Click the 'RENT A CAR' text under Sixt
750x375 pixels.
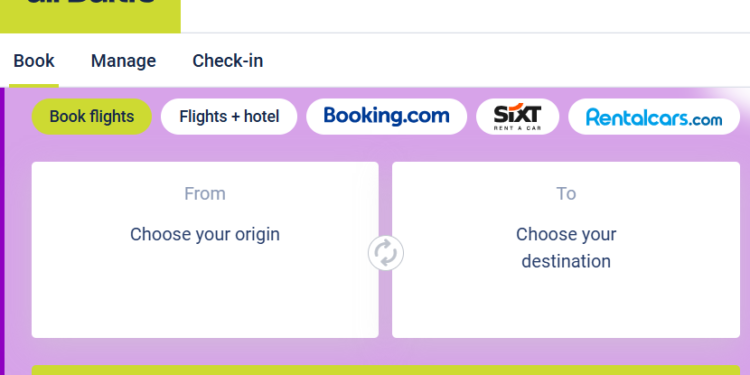pyautogui.click(x=518, y=128)
